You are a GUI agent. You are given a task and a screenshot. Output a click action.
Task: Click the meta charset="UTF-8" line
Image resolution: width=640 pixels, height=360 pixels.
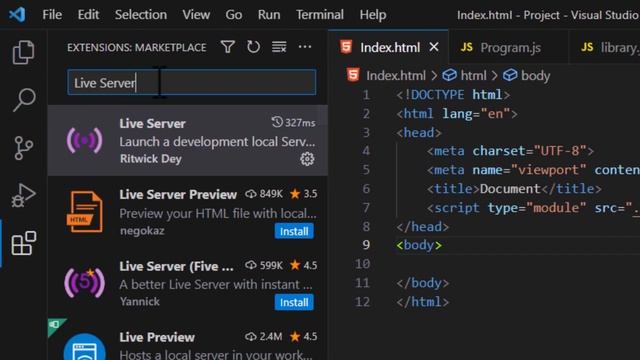coord(510,151)
